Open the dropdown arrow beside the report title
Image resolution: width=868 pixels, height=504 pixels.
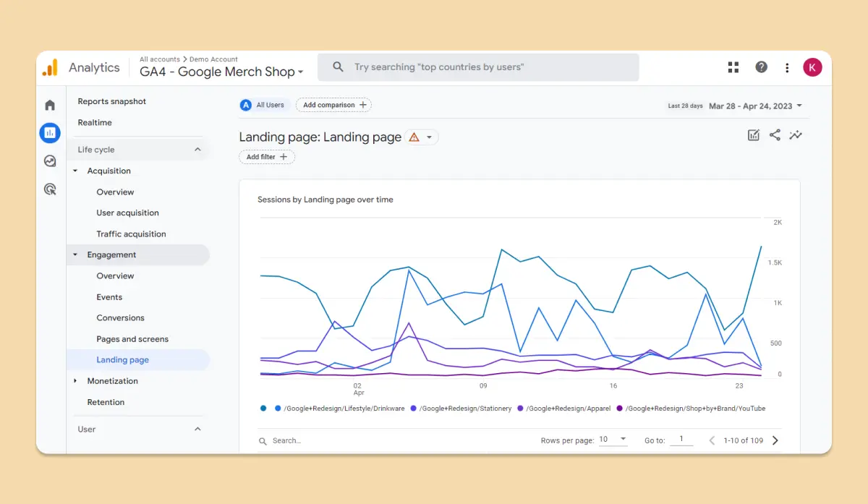point(430,137)
